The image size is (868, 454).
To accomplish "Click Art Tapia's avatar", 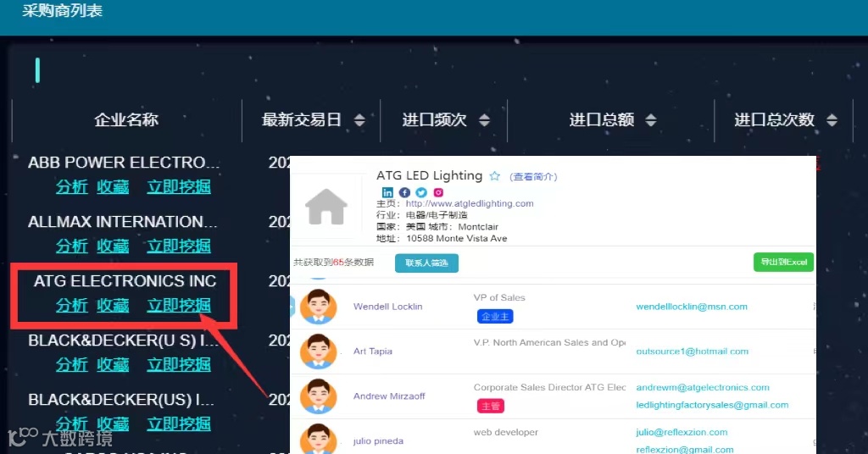I will click(319, 352).
